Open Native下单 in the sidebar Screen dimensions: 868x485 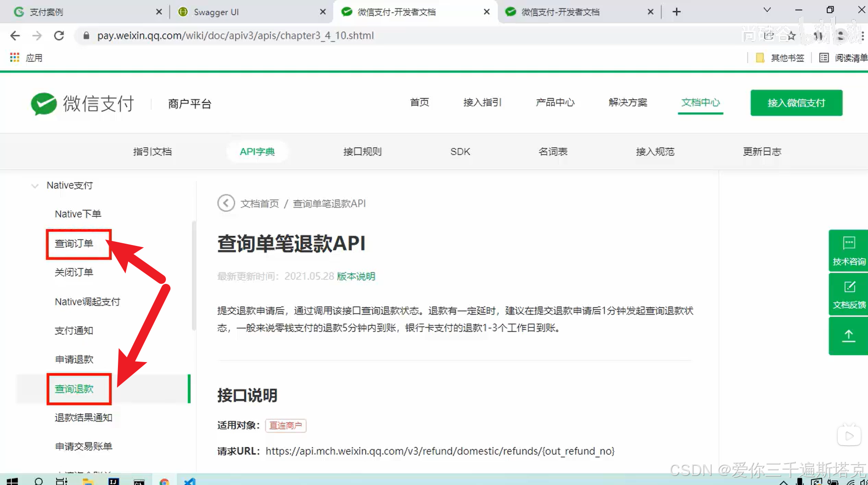click(x=78, y=214)
